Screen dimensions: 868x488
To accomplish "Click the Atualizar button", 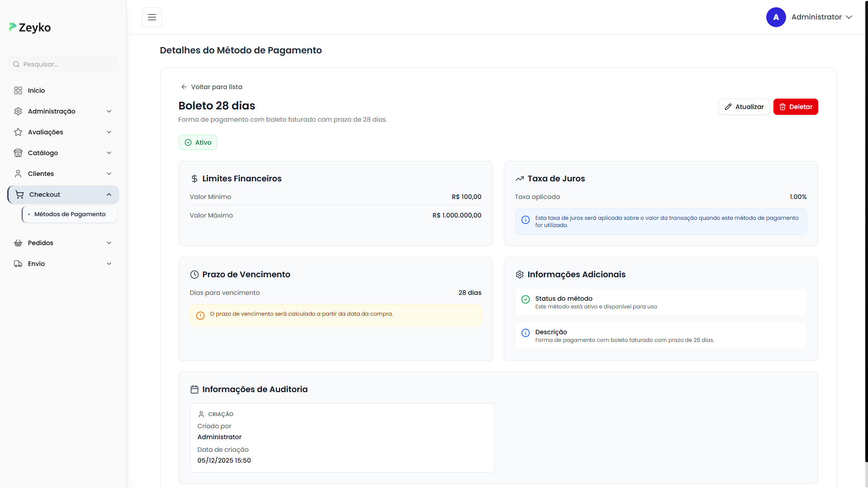I will [744, 107].
